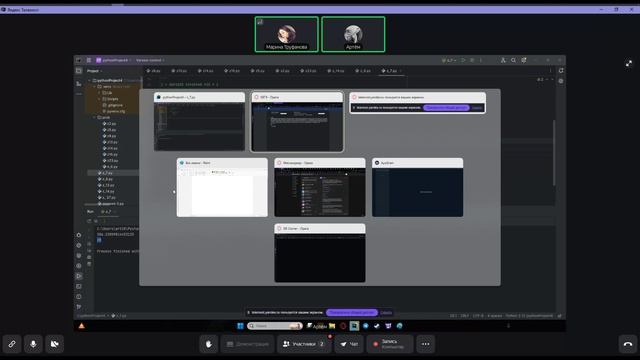
Task: Switch to the 4_7.py editor tab
Action: click(x=391, y=71)
